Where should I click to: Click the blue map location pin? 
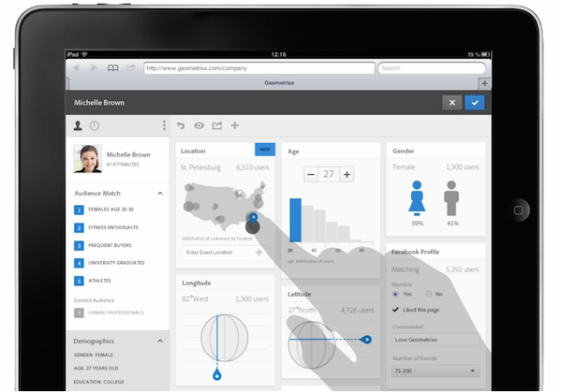coord(253,218)
